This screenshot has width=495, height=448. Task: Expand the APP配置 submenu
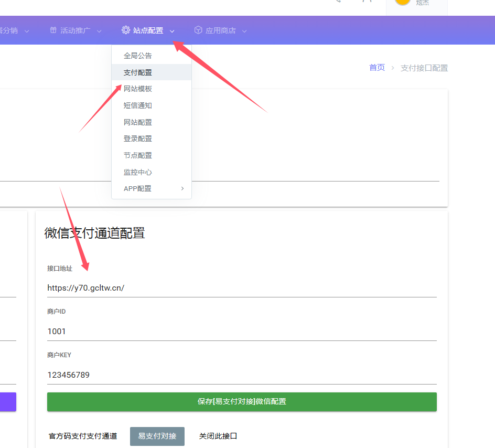(137, 188)
